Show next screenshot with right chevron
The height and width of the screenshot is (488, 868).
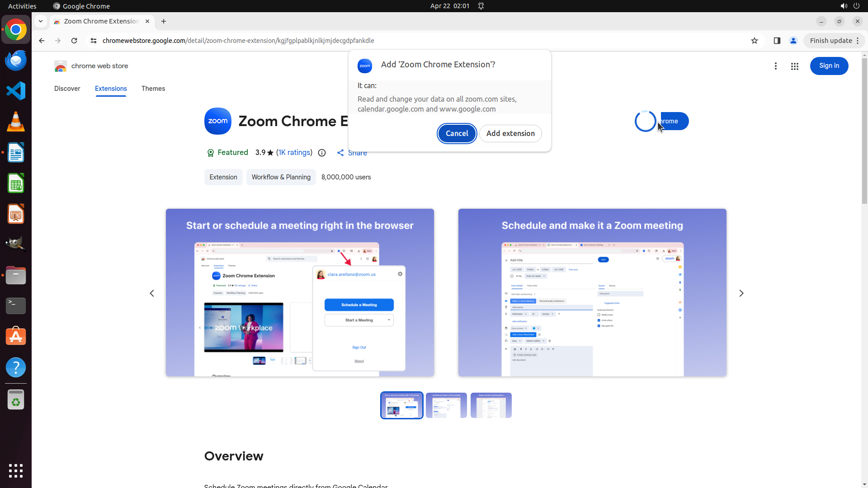click(x=741, y=293)
